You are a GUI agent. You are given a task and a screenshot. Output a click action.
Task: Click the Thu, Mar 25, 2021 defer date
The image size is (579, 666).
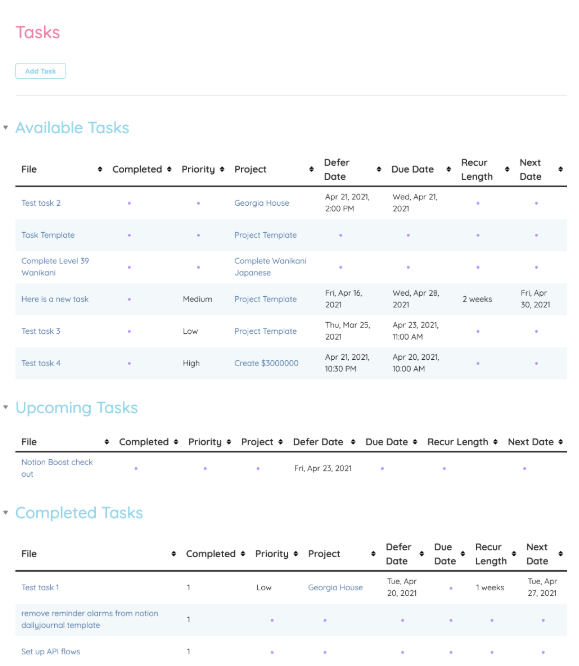coord(347,331)
